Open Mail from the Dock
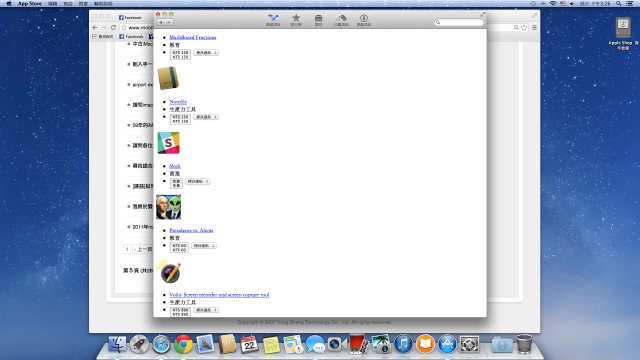Image resolution: width=640 pixels, height=360 pixels. tap(205, 344)
